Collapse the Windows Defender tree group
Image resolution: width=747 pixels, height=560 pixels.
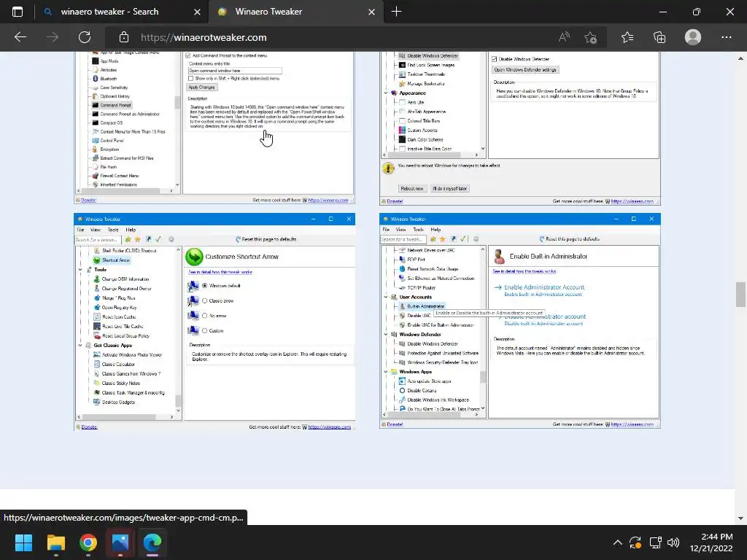pyautogui.click(x=386, y=334)
